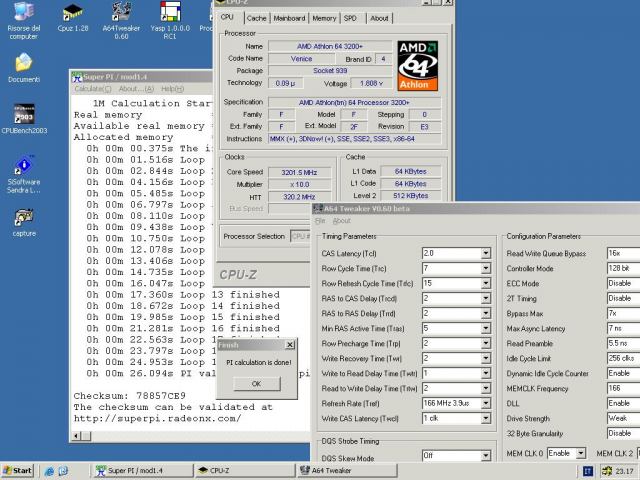Open the About tab in CPU-Z
Image resolution: width=640 pixels, height=480 pixels.
[x=379, y=18]
